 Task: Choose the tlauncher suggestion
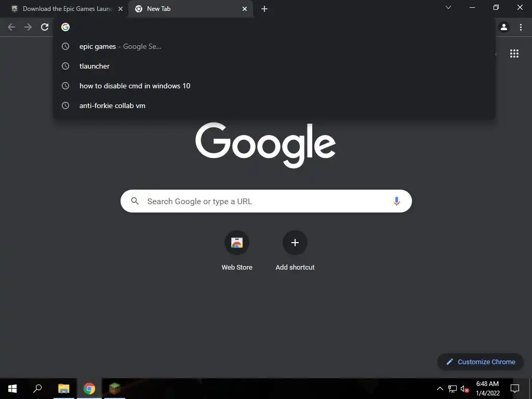click(x=274, y=66)
